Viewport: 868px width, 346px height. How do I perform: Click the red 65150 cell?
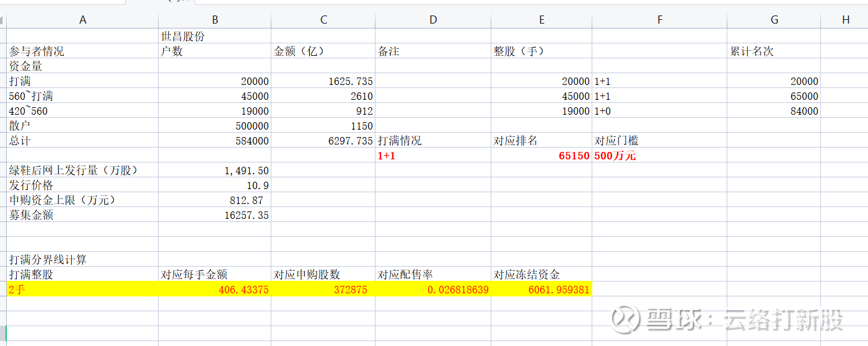[x=541, y=155]
